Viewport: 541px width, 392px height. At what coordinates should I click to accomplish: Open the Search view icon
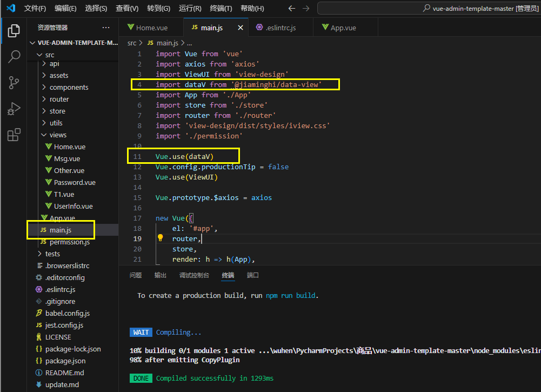[14, 56]
